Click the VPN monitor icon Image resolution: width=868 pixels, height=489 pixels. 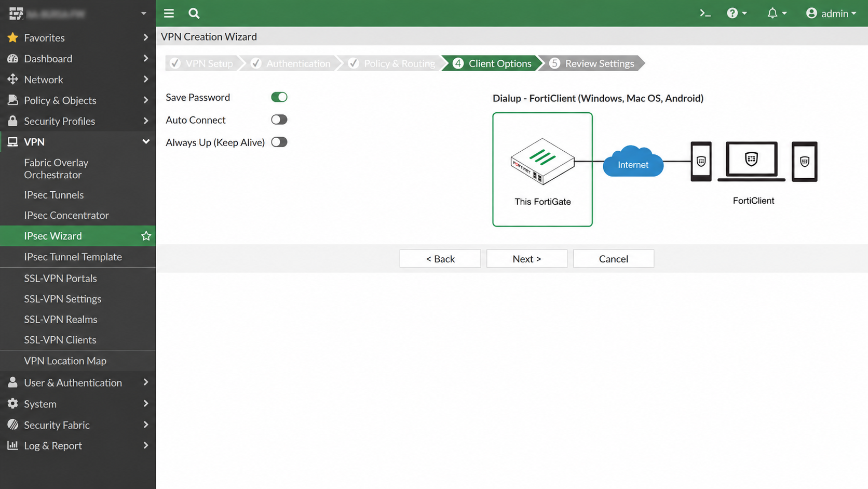click(13, 141)
